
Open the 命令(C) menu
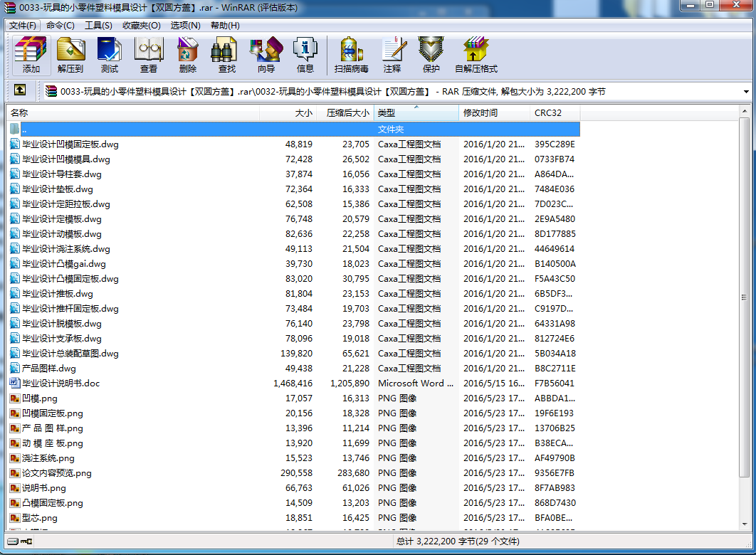[x=61, y=26]
